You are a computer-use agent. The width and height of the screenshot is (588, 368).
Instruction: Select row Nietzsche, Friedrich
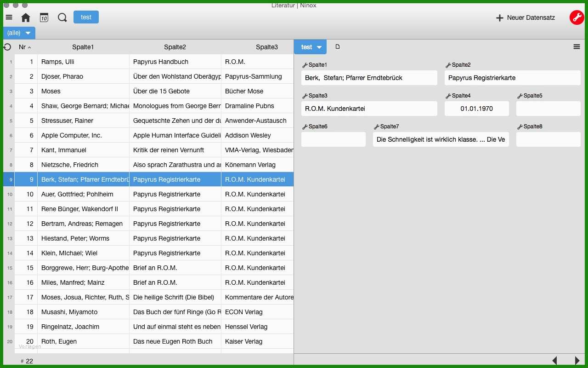(148, 165)
